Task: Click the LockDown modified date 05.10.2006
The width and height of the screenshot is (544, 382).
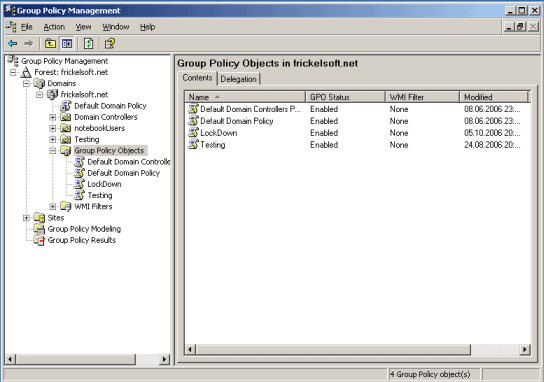Action: [492, 133]
